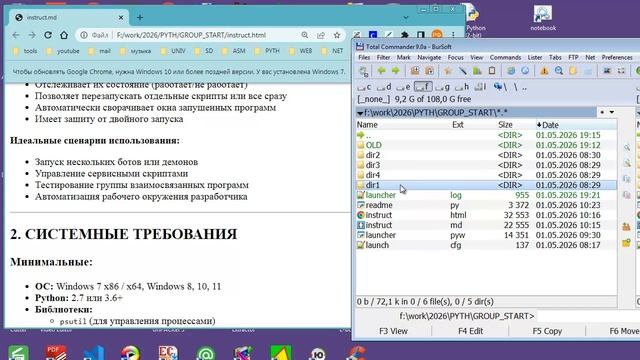Switch to the instruct.md Chrome tab

click(x=69, y=18)
